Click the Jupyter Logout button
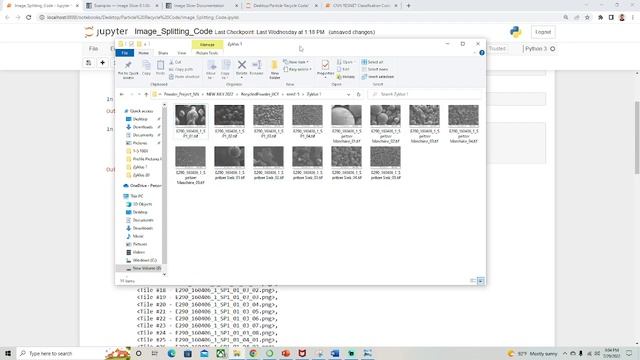 (x=543, y=32)
